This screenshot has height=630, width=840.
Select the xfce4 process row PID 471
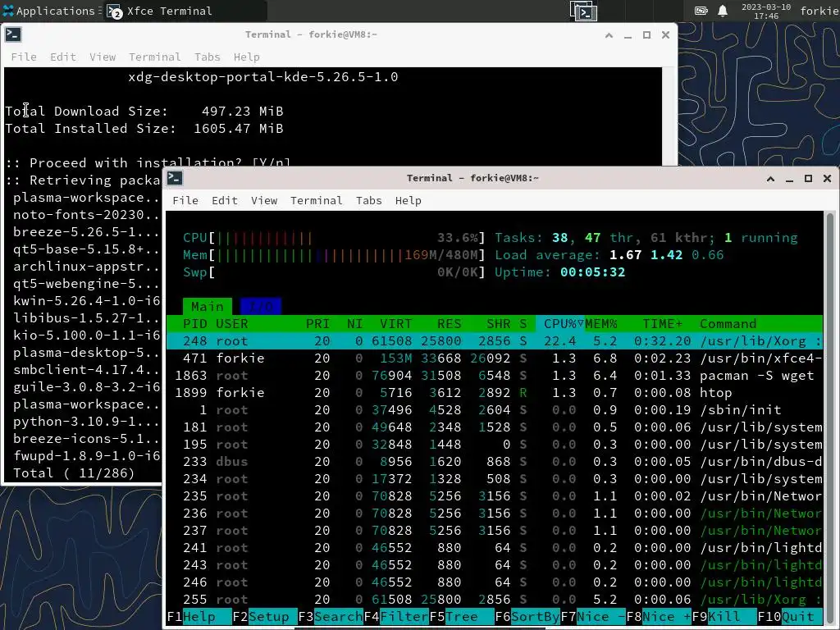click(x=495, y=358)
